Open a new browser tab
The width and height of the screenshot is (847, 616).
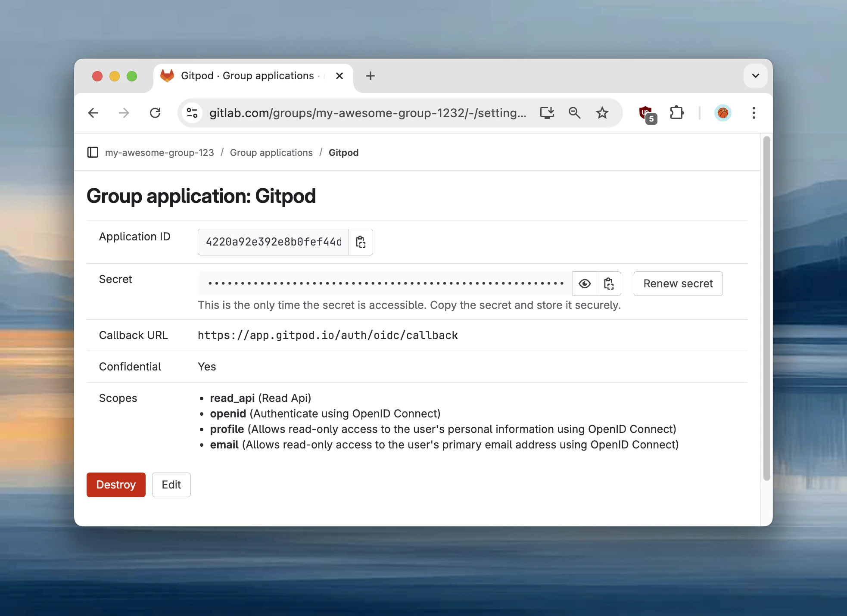click(x=370, y=76)
